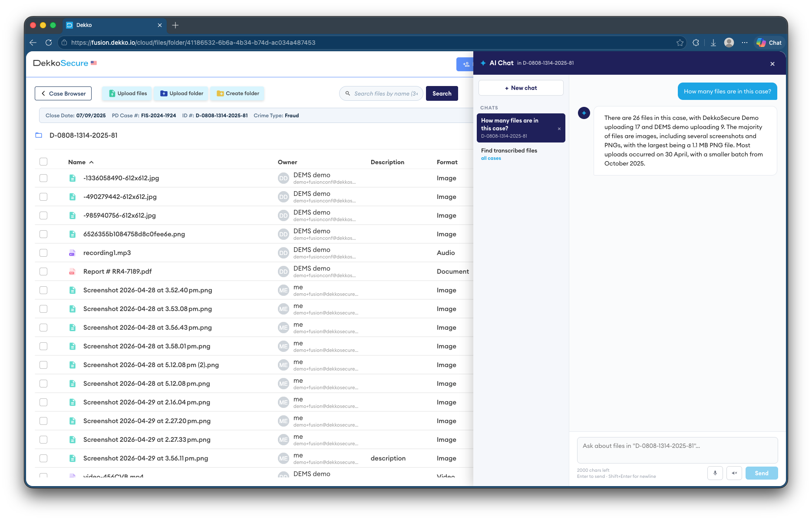Close the AI Chat panel

click(772, 64)
